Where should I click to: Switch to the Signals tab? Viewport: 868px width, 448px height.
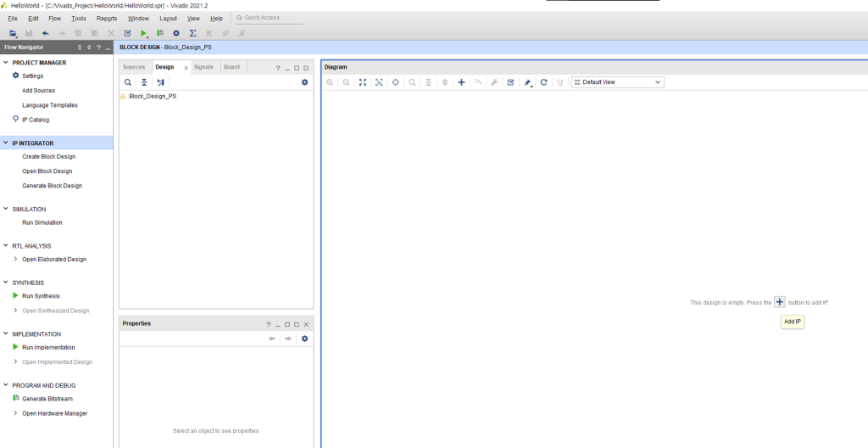coord(203,67)
